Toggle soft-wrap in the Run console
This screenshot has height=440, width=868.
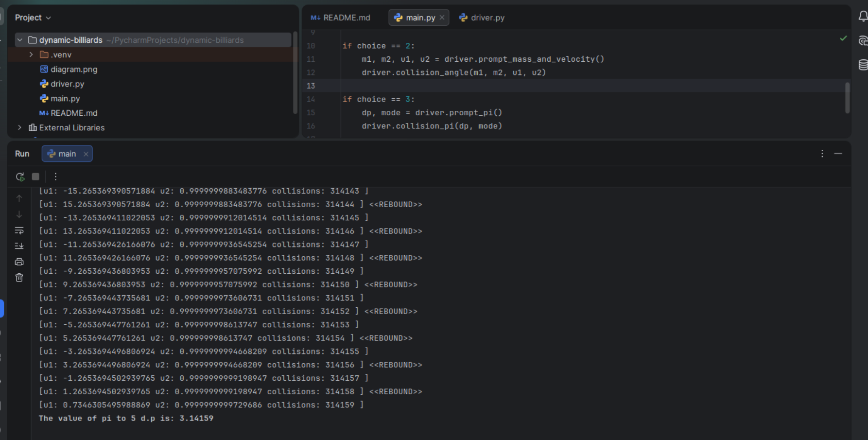(x=19, y=230)
